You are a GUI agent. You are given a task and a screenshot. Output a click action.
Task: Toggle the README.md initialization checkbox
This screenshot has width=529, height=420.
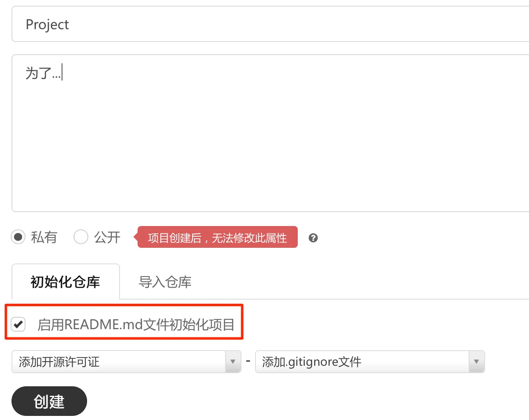(18, 324)
